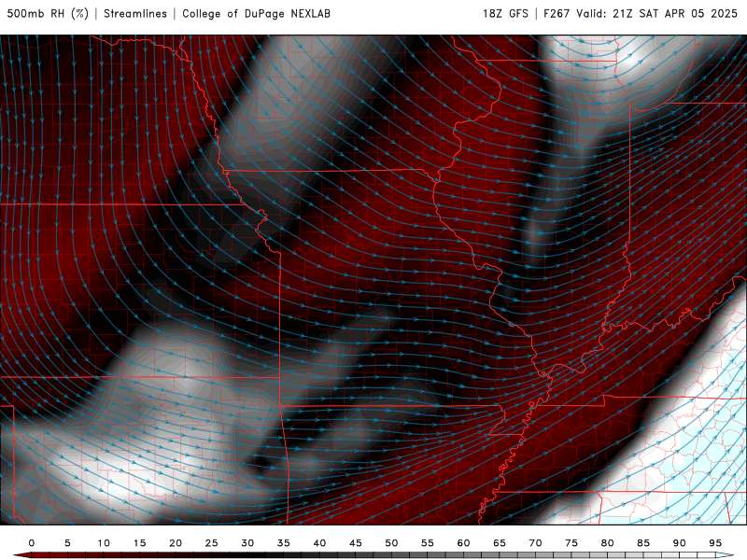Click the colorbar label "60"
Viewport: 747px width, 560px height.
pos(463,543)
